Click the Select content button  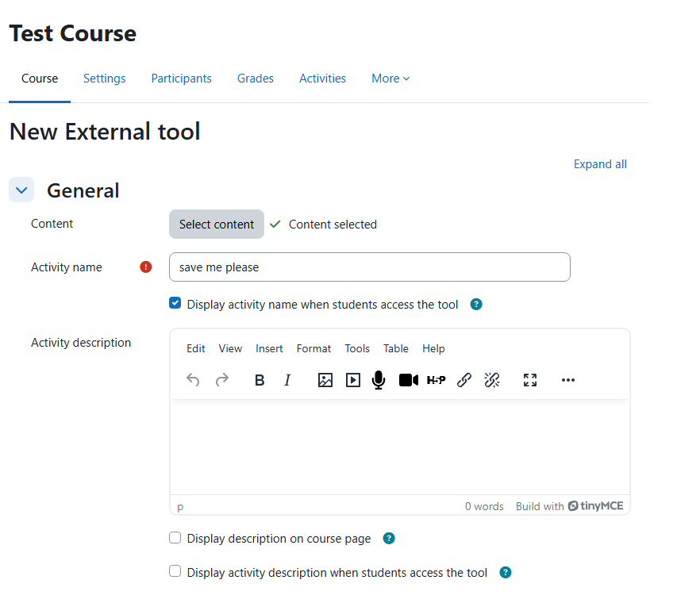click(x=216, y=225)
